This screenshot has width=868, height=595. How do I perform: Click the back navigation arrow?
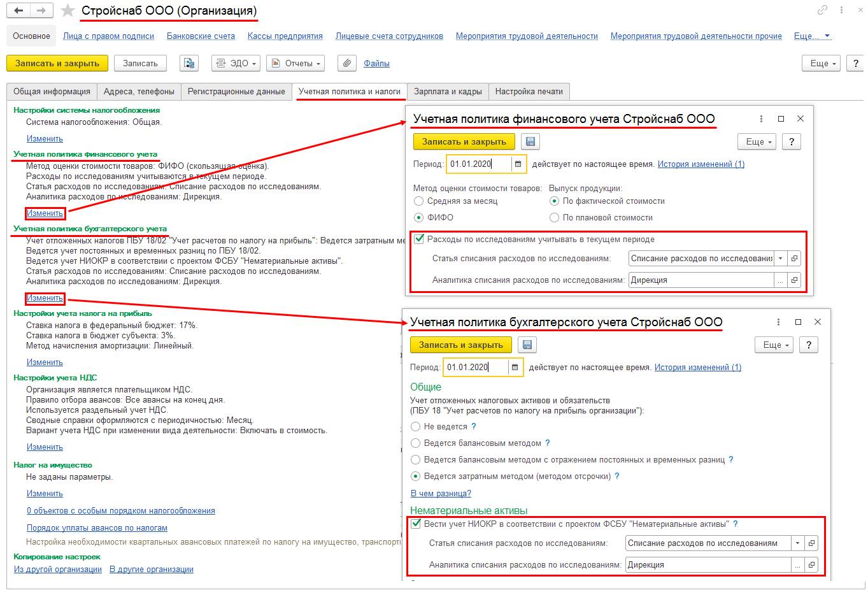(19, 11)
